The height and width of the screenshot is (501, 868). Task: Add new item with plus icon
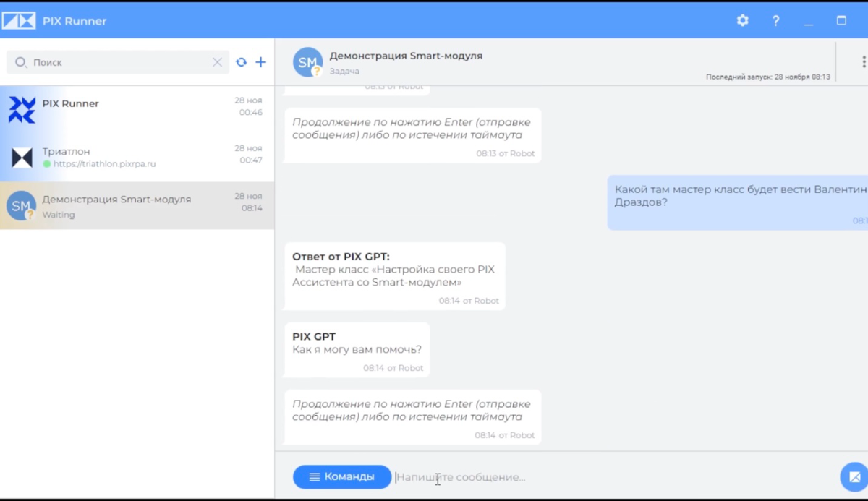[x=260, y=62]
